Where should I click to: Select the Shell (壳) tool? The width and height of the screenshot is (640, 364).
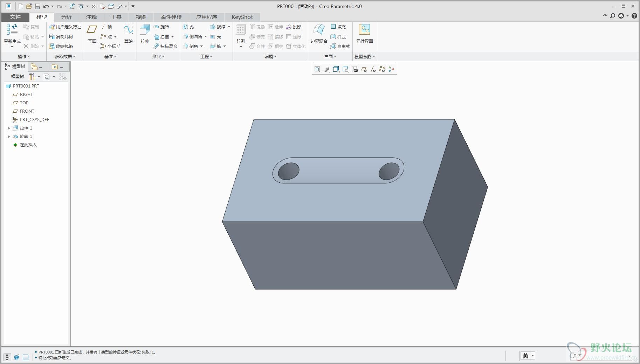[x=215, y=36]
